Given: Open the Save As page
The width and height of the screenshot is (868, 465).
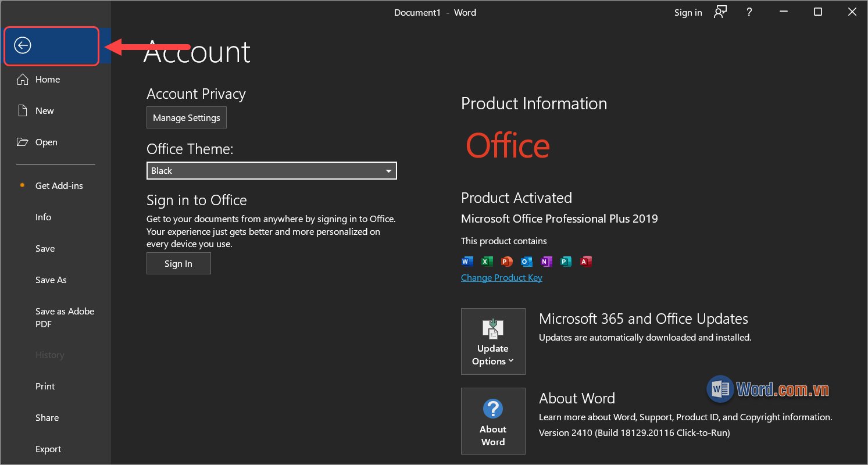Looking at the screenshot, I should point(51,280).
